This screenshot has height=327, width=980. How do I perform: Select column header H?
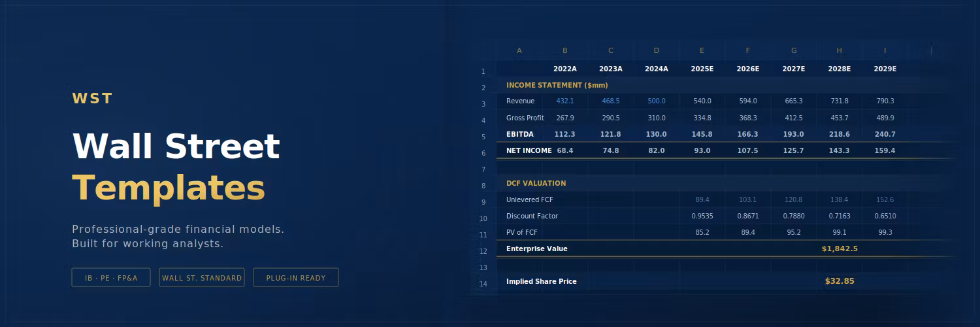[839, 50]
